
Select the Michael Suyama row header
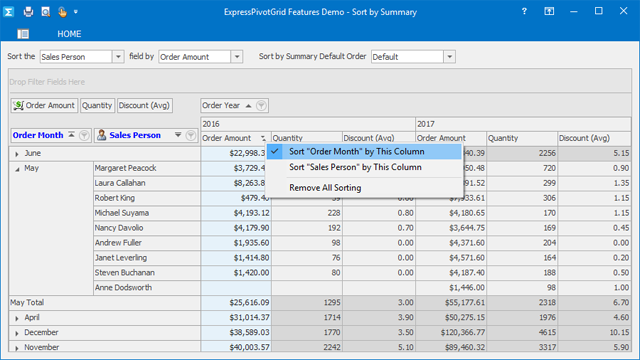(147, 213)
